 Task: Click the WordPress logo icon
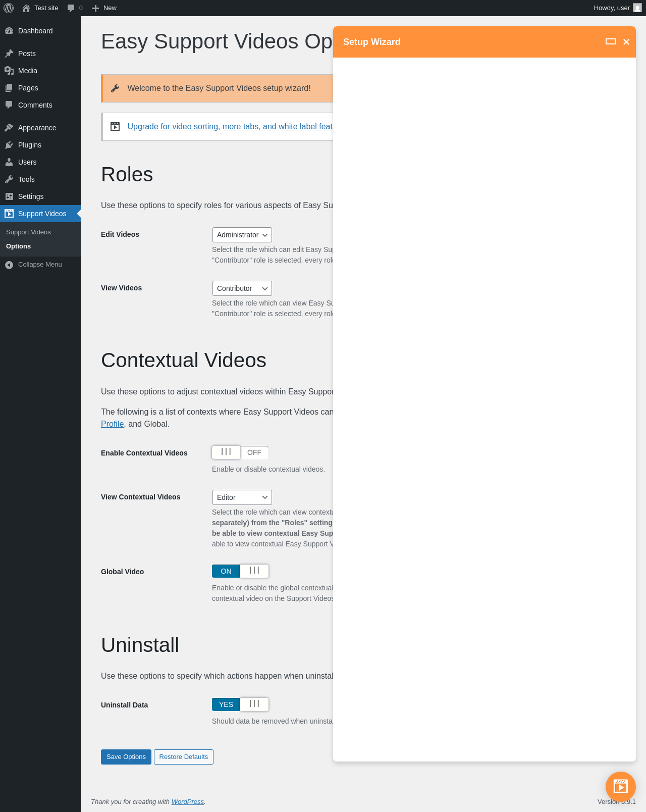[x=9, y=8]
